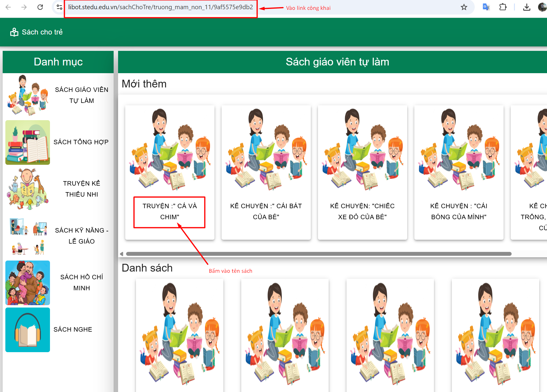Screen dimensions: 547x392
Task: Open book KỂ CHUYỆN: CÁI BÁT CỦA BÉ
Action: (x=266, y=211)
